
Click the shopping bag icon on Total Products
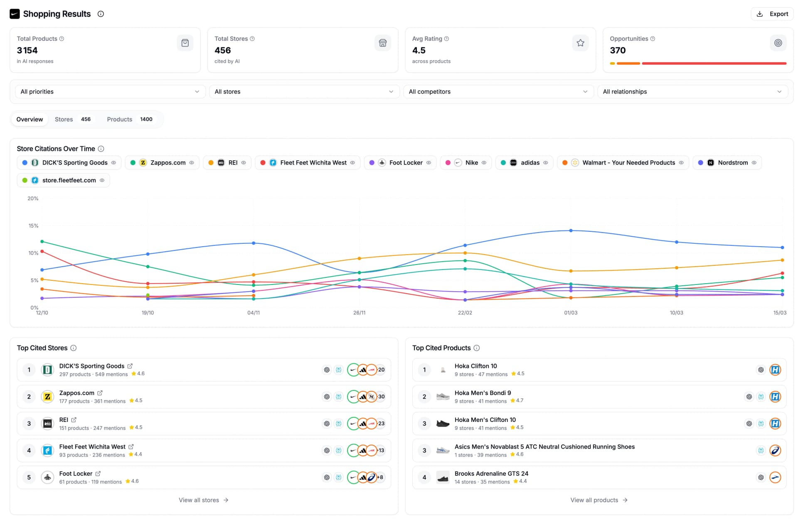(x=185, y=43)
